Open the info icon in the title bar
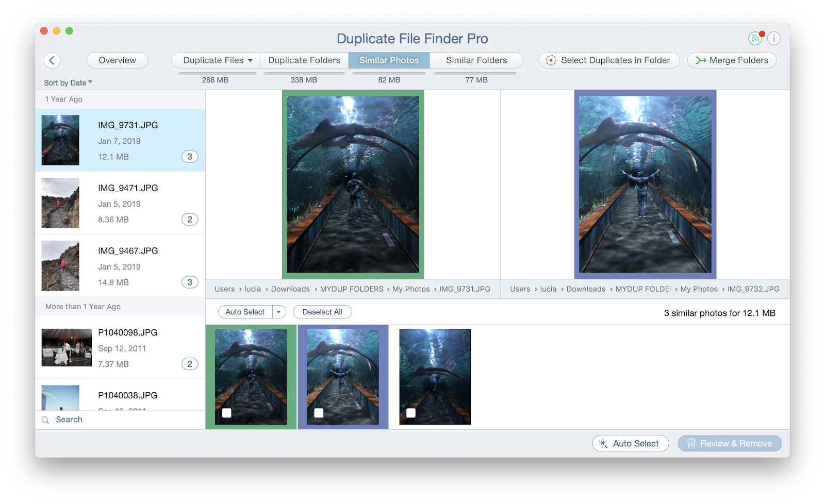Image resolution: width=825 pixels, height=504 pixels. pyautogui.click(x=774, y=38)
